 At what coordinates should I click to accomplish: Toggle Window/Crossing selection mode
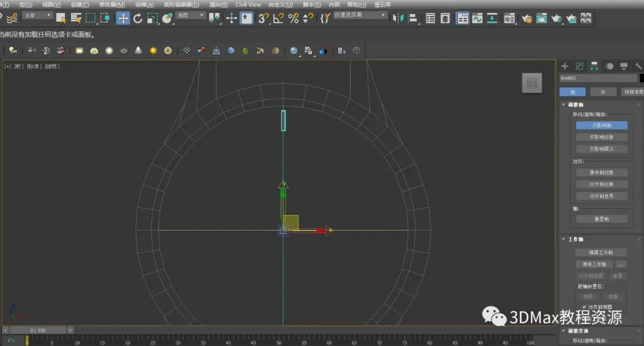tap(105, 18)
